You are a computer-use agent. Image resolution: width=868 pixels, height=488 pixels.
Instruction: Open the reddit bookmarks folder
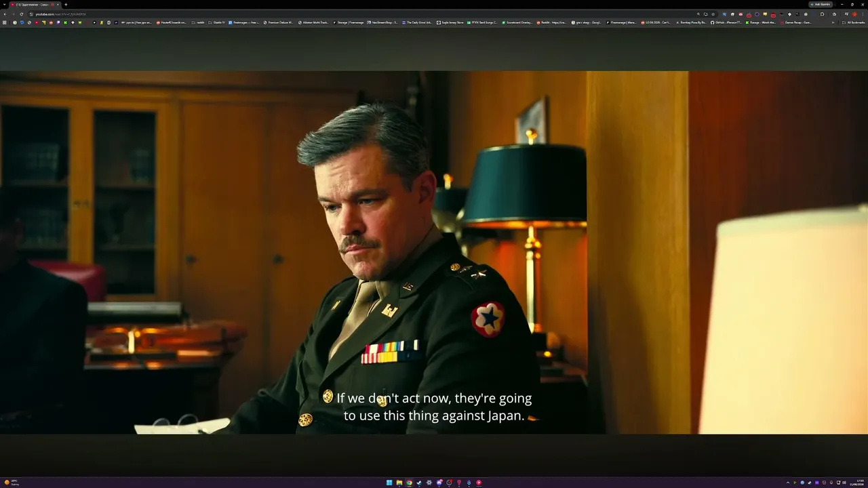199,22
